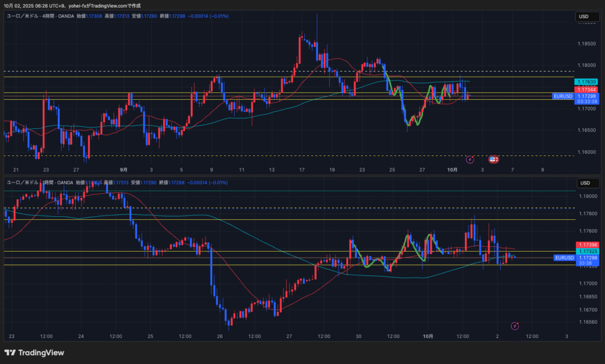Click the purple lightning event icon in upper chart
This screenshot has height=364, width=605.
click(470, 160)
